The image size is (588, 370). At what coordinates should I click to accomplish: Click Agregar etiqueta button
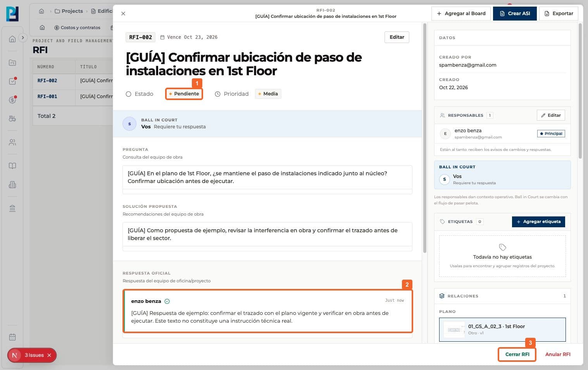click(538, 221)
